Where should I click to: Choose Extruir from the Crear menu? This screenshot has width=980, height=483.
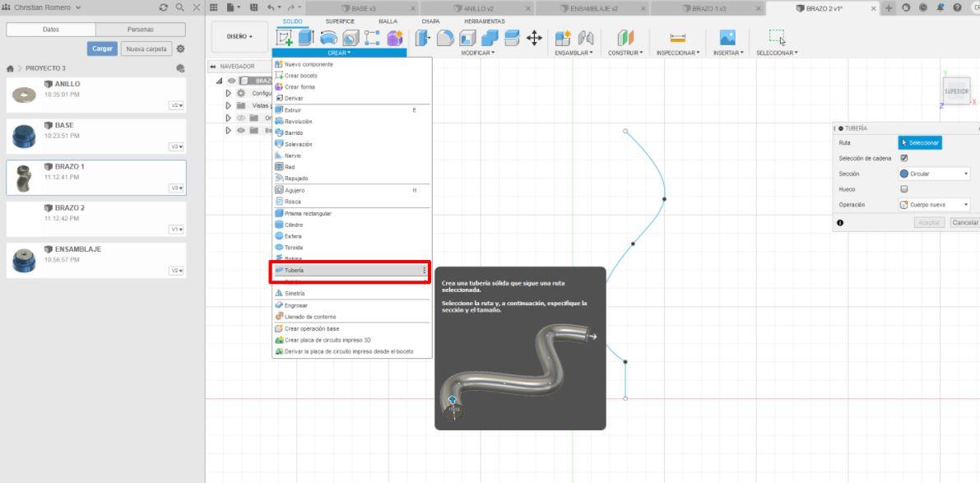coord(352,110)
